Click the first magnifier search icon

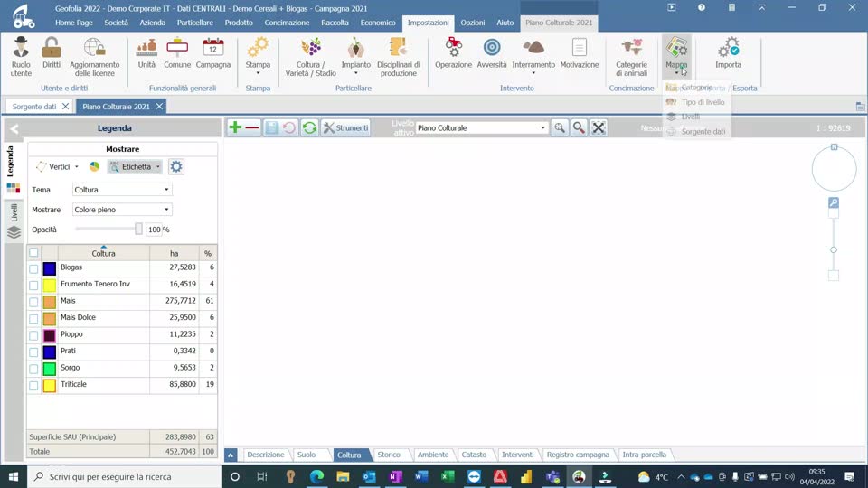click(560, 127)
